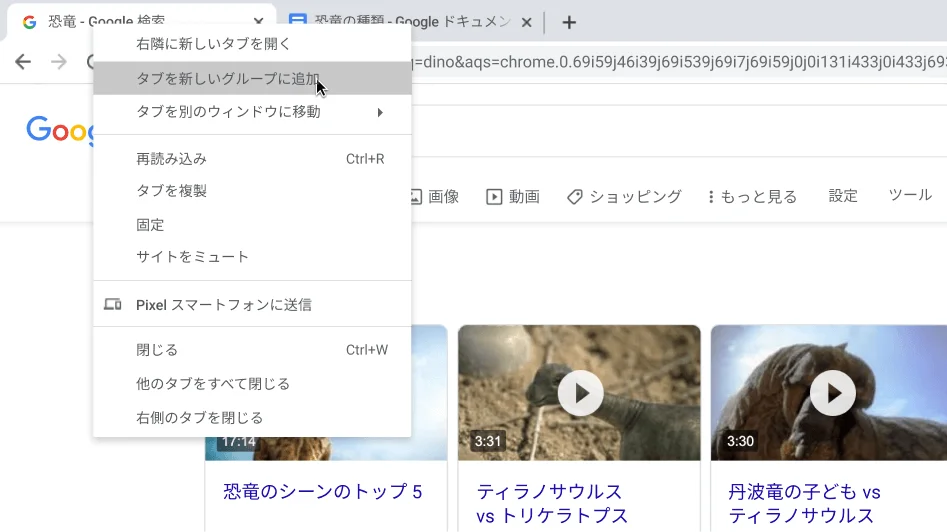The image size is (947, 532).
Task: Open もっと見る search filter menu
Action: [752, 197]
